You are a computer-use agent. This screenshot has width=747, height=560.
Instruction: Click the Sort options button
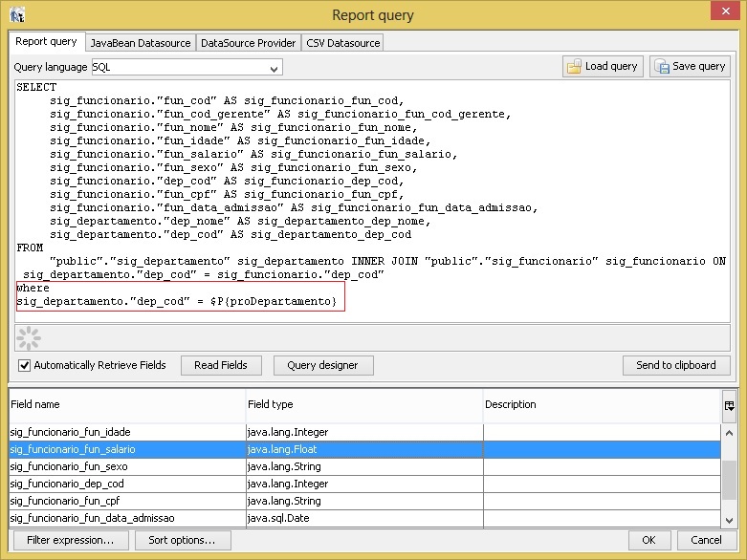click(182, 540)
